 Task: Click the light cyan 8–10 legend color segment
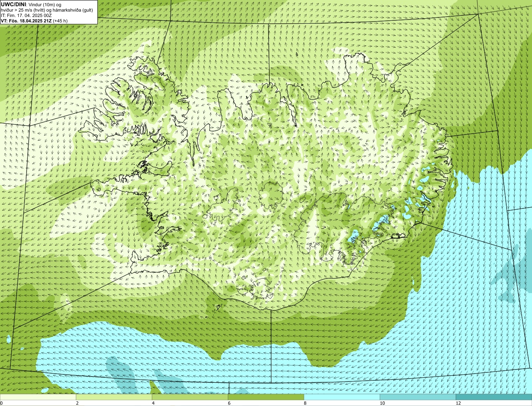(342, 397)
